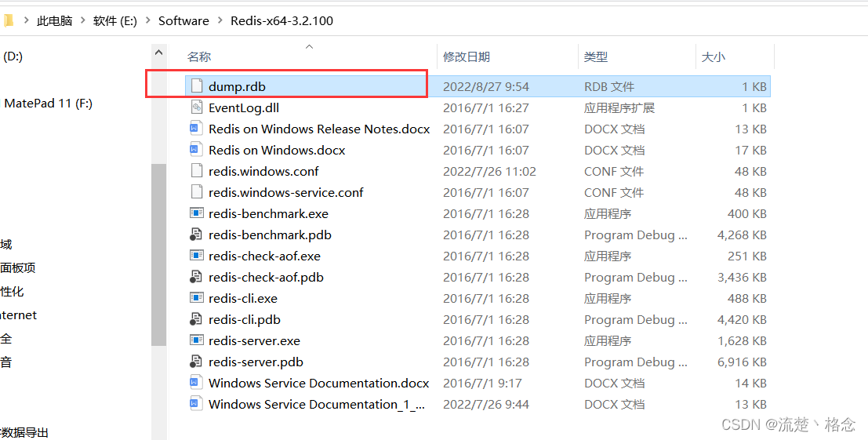Click the 2016/7/1 9:17 modified date
The width and height of the screenshot is (868, 440).
point(482,383)
